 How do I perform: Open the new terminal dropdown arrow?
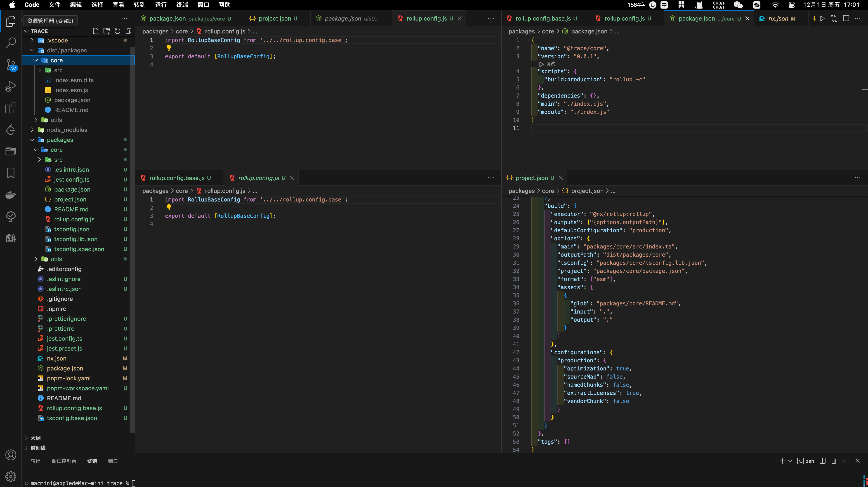[x=790, y=461]
